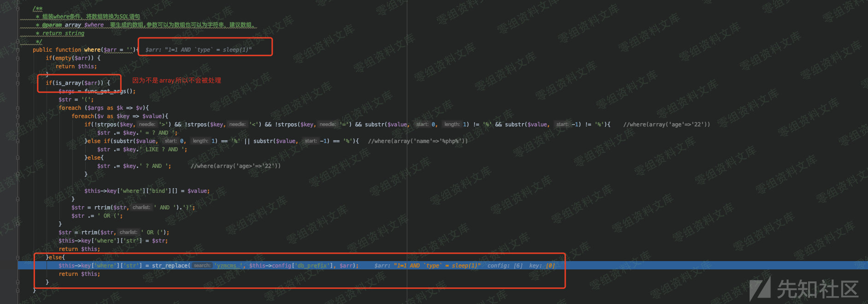Fold the inner foreach($v as $key) loop

18,116
